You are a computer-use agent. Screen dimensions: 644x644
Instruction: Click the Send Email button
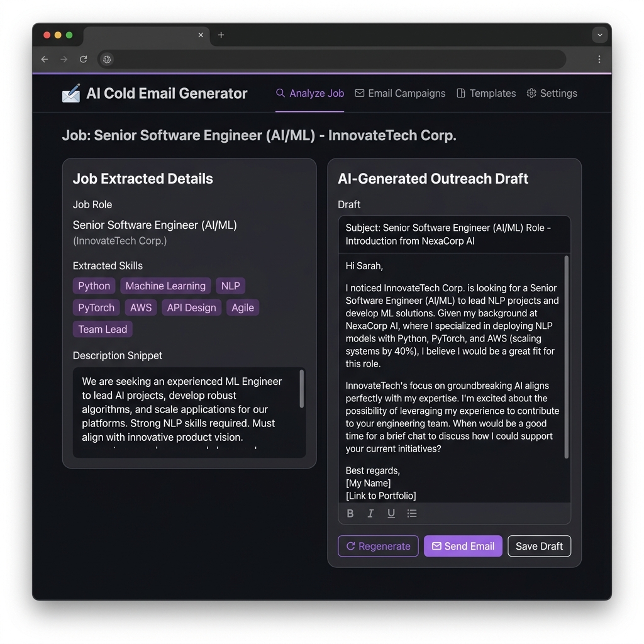click(x=463, y=546)
